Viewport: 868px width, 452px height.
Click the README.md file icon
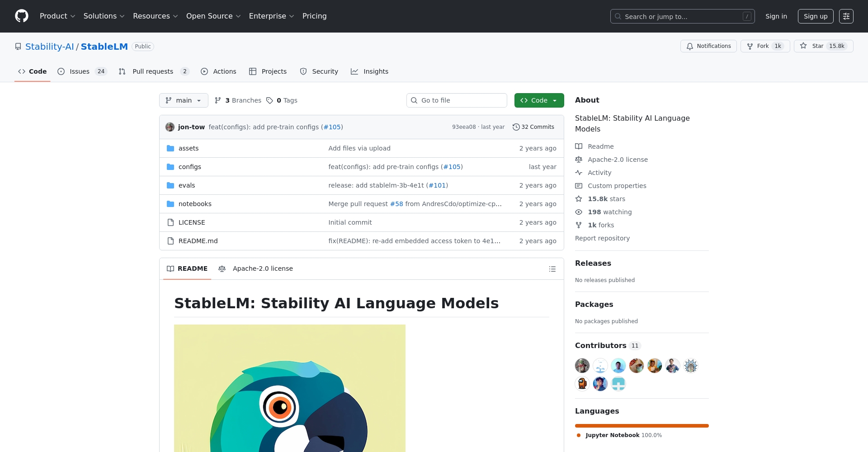170,241
